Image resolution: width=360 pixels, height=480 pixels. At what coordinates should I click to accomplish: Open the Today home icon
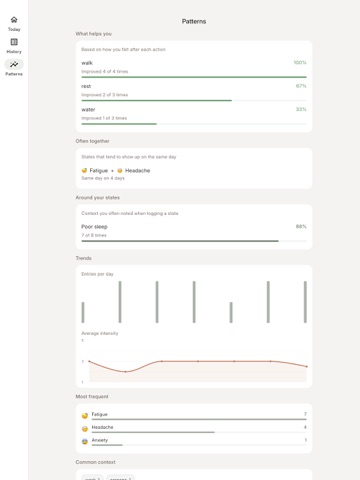click(x=14, y=20)
